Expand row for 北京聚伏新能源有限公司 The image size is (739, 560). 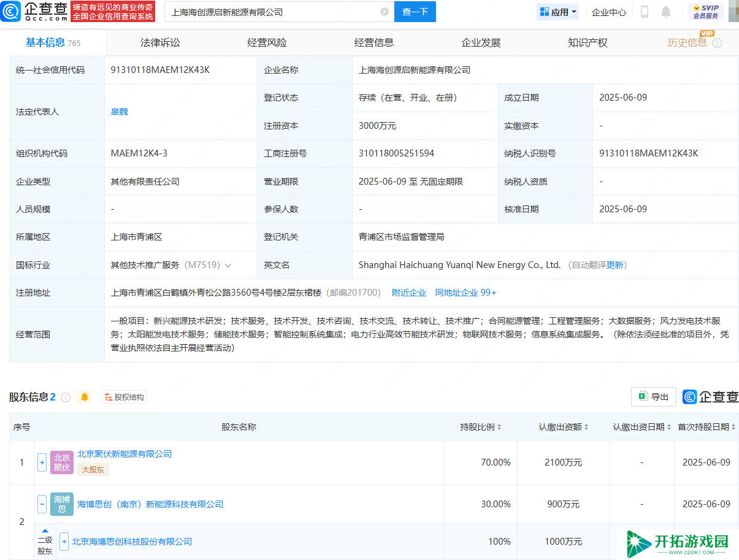[42, 462]
